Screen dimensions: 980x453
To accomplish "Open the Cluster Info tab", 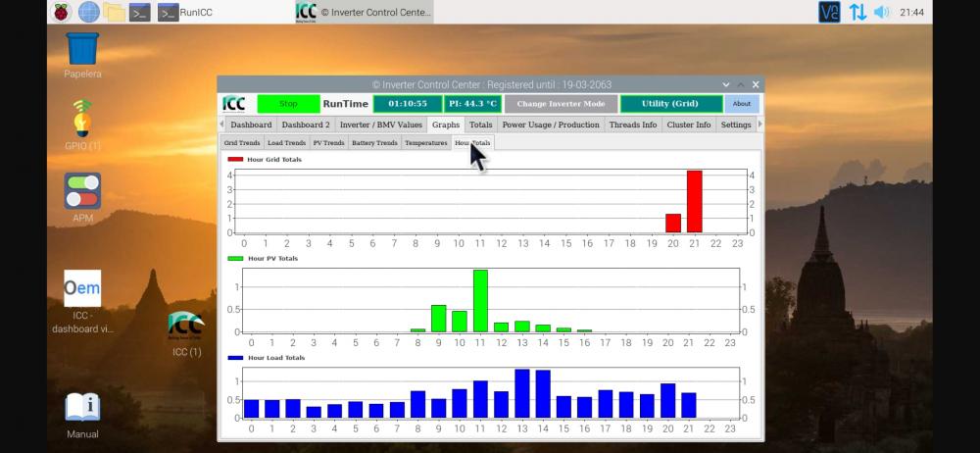I will (689, 125).
